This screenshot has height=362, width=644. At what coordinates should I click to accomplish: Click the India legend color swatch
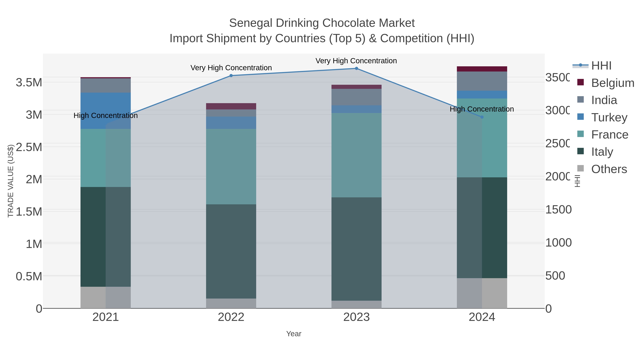[x=580, y=99]
